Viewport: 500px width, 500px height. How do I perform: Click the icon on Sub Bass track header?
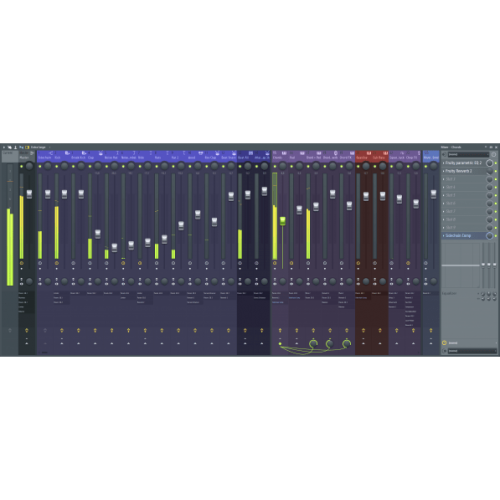(385, 153)
